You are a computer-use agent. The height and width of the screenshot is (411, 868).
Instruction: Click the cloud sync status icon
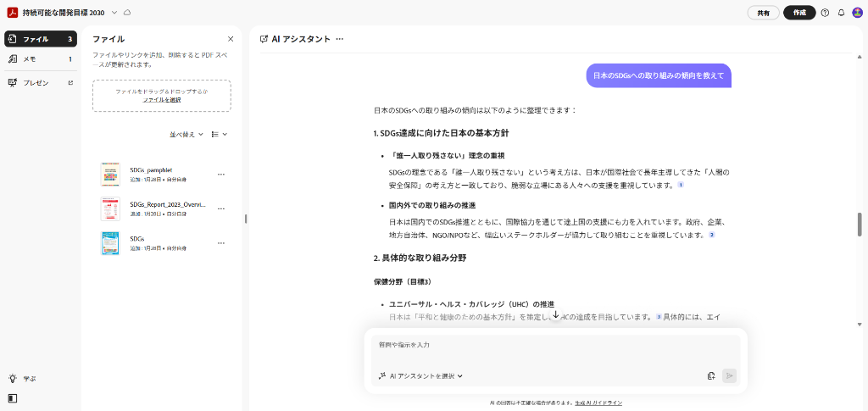point(127,12)
